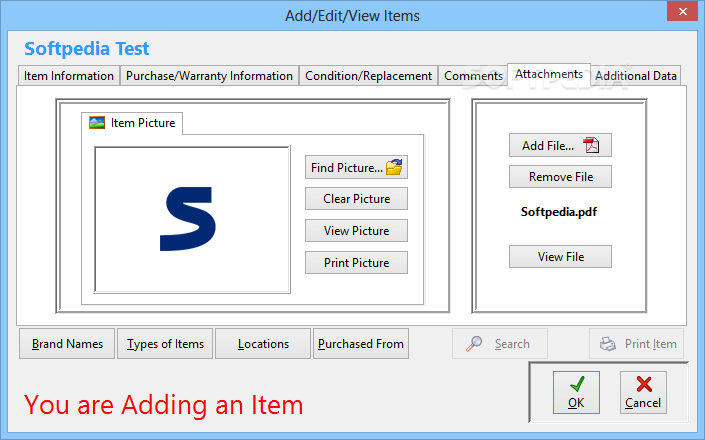Remove the attached file
The width and height of the screenshot is (705, 440).
click(x=560, y=177)
